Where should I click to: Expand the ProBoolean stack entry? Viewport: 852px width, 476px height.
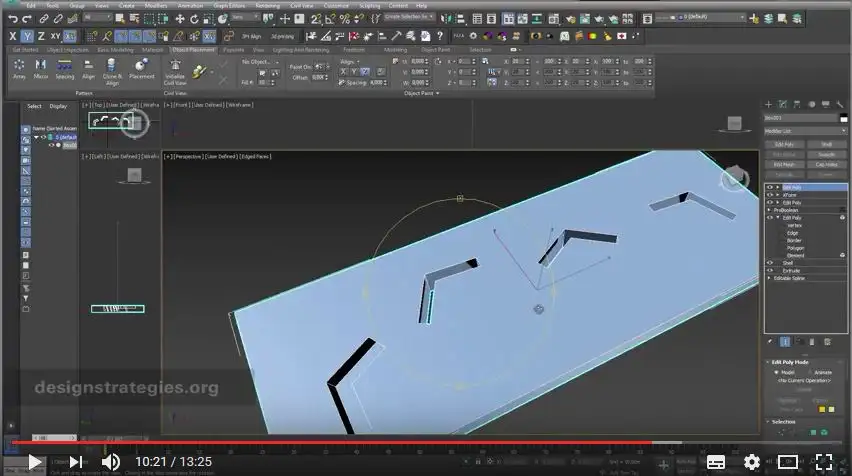769,210
